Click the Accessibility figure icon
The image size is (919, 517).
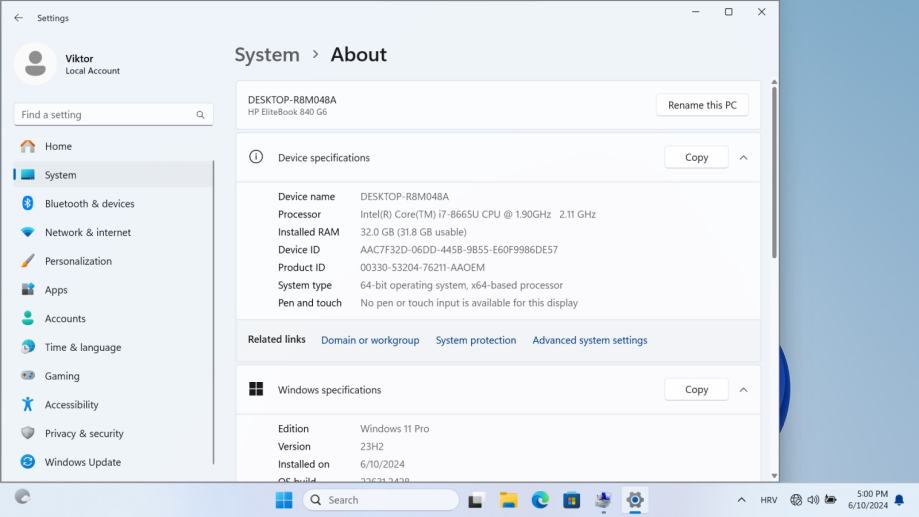coord(28,405)
